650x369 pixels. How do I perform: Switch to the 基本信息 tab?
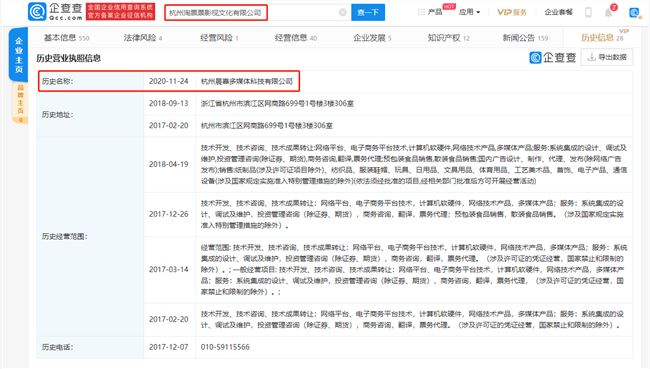pyautogui.click(x=66, y=38)
